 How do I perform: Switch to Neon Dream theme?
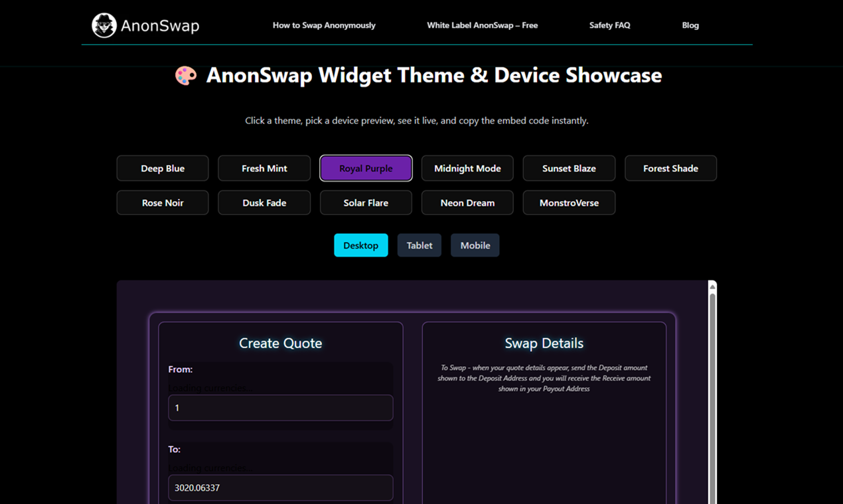467,203
